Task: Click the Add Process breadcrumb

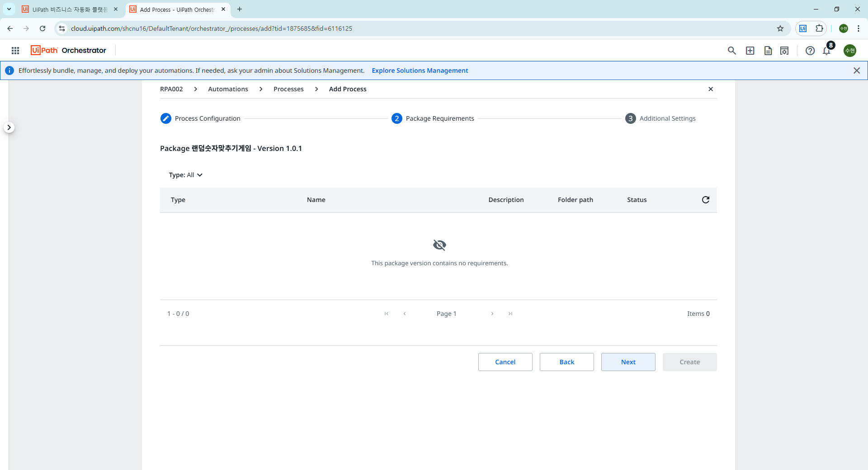Action: 348,89
